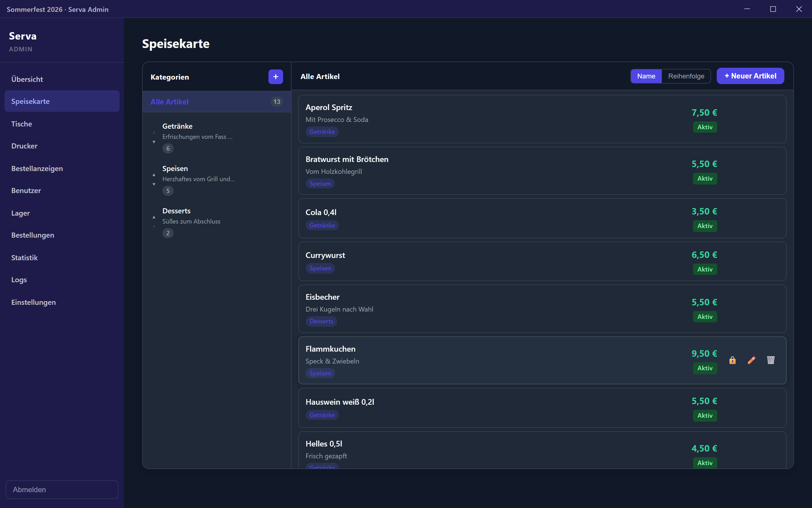Move Getränke category down
This screenshot has height=508, width=812.
(x=154, y=142)
